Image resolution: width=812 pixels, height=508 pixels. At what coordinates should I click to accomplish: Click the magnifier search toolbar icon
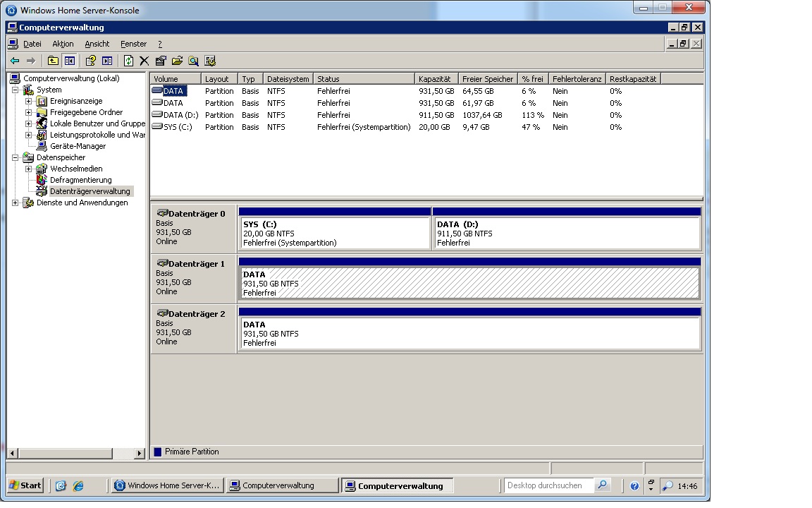(x=194, y=61)
